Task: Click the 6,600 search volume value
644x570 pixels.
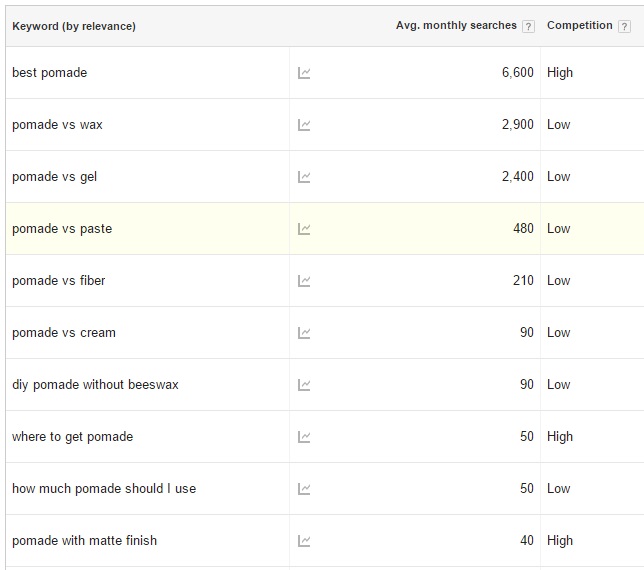Action: pos(517,73)
